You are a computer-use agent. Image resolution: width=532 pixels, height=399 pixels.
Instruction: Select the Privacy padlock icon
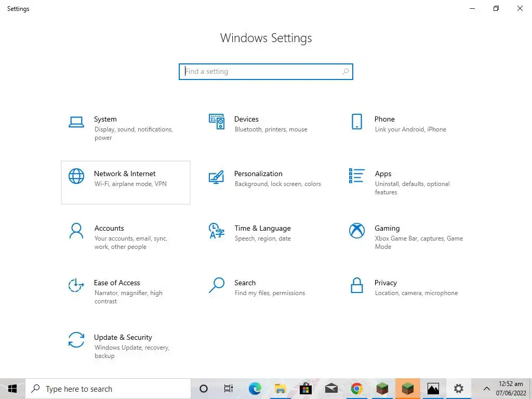[357, 285]
